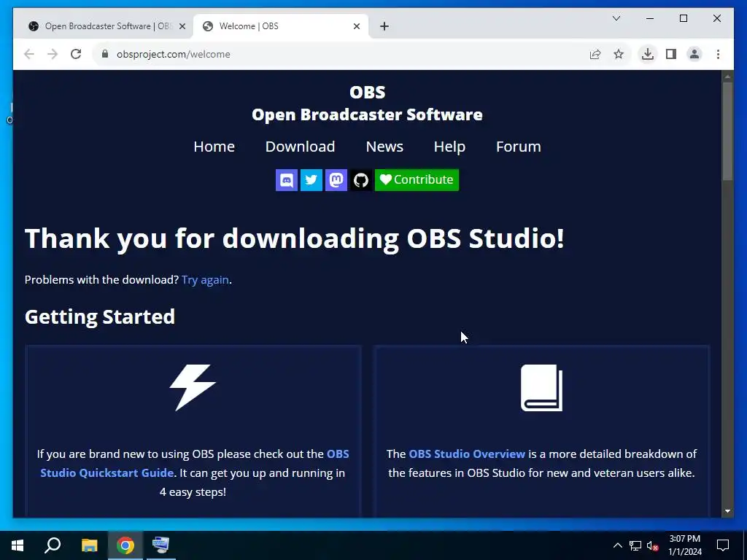
Task: Select the Welcome | OBS tab
Action: coord(281,26)
